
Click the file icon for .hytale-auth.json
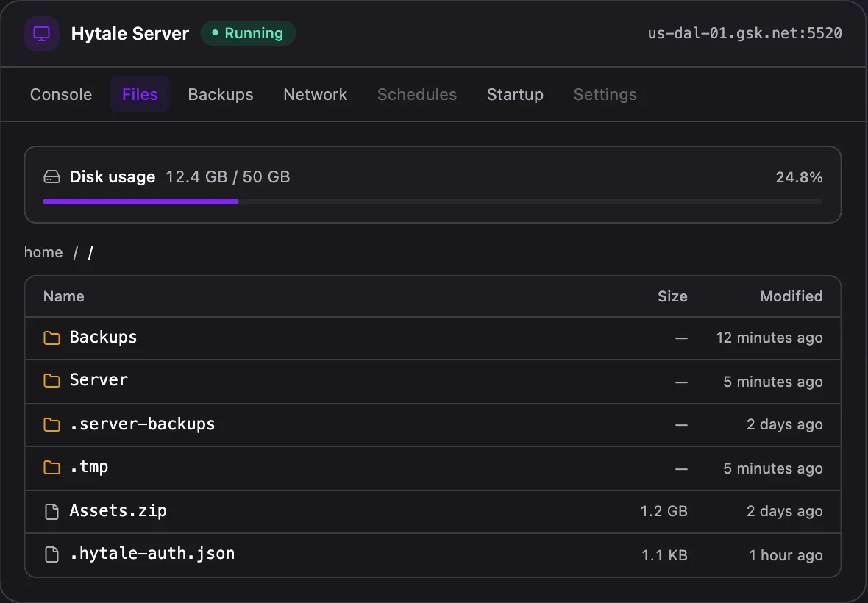(51, 554)
